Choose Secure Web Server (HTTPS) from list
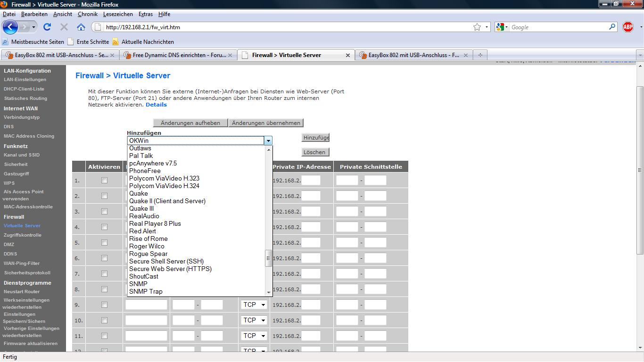Image resolution: width=644 pixels, height=362 pixels. tap(170, 269)
